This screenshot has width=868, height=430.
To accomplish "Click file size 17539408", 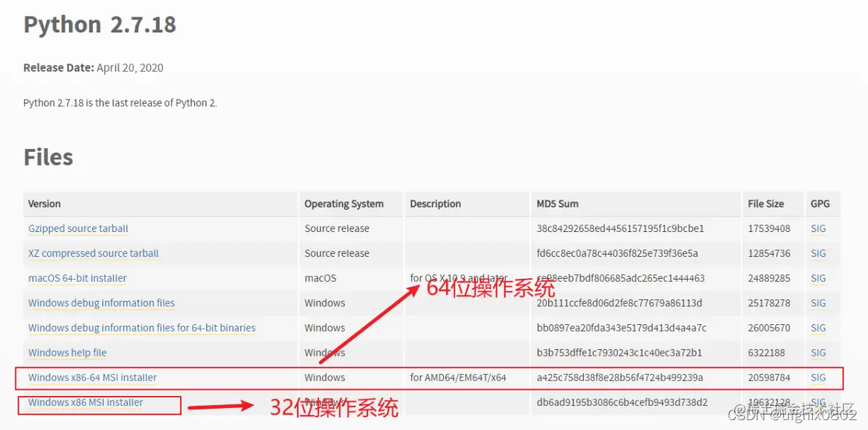I will pyautogui.click(x=769, y=228).
